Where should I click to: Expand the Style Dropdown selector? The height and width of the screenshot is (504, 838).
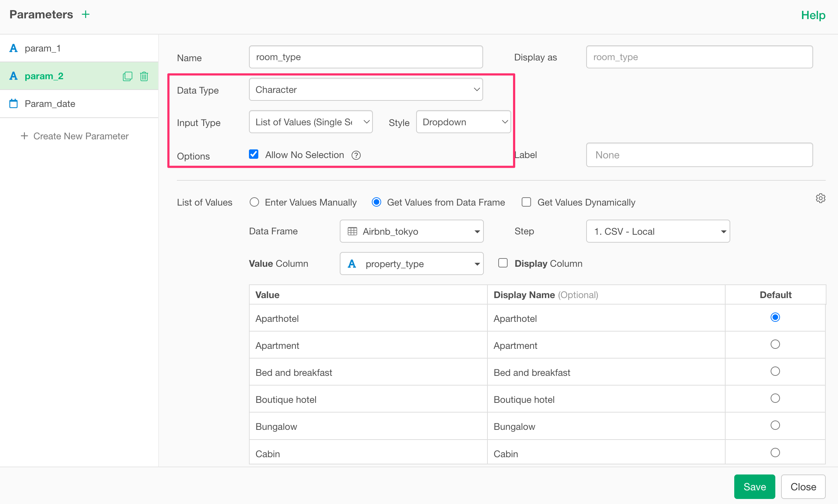pyautogui.click(x=463, y=122)
